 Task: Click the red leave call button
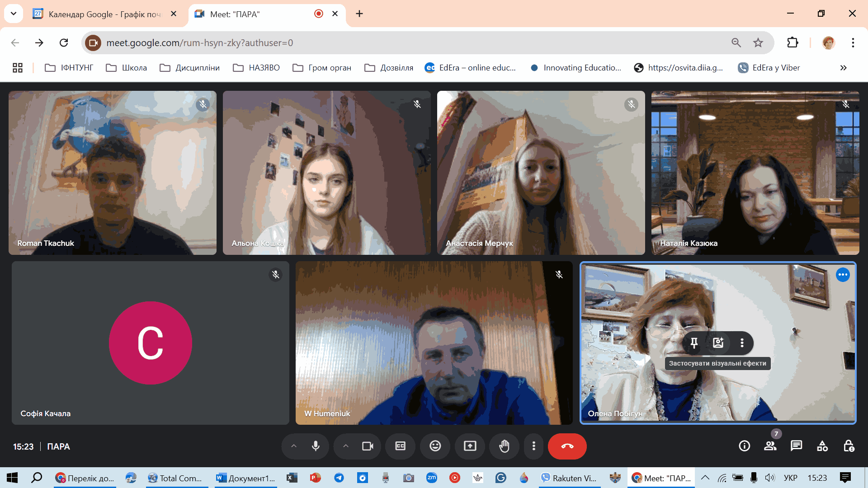[567, 446]
